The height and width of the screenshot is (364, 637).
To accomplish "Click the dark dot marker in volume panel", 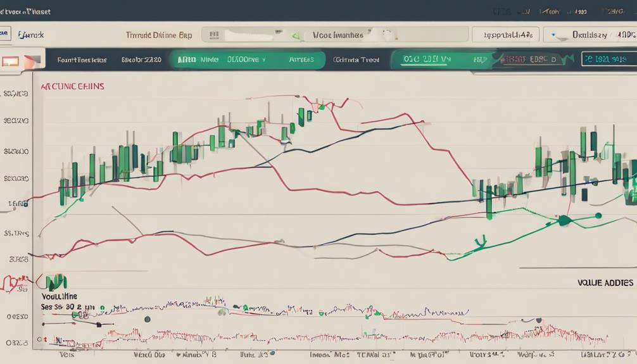I will 147,319.
